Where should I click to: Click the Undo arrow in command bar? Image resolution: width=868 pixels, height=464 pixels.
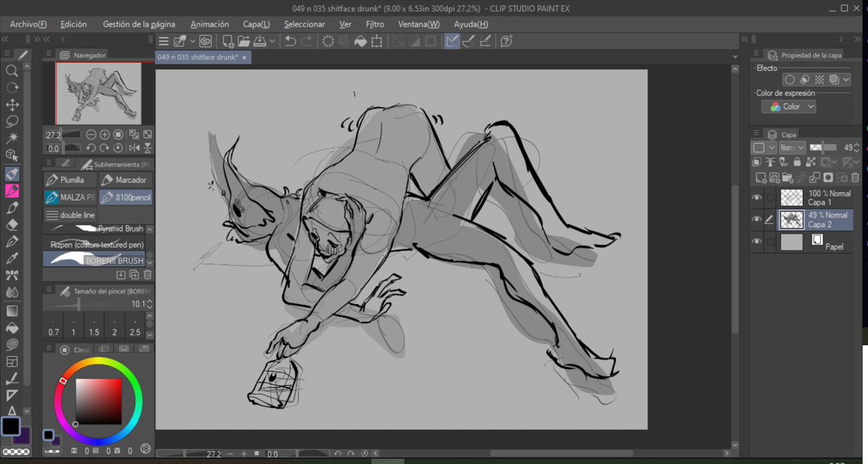[x=291, y=41]
